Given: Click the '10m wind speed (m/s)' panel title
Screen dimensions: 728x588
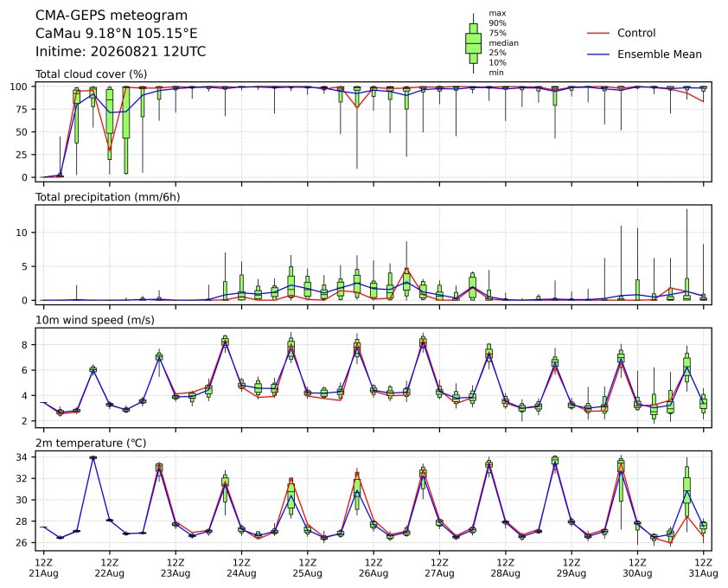Looking at the screenshot, I should tap(95, 321).
